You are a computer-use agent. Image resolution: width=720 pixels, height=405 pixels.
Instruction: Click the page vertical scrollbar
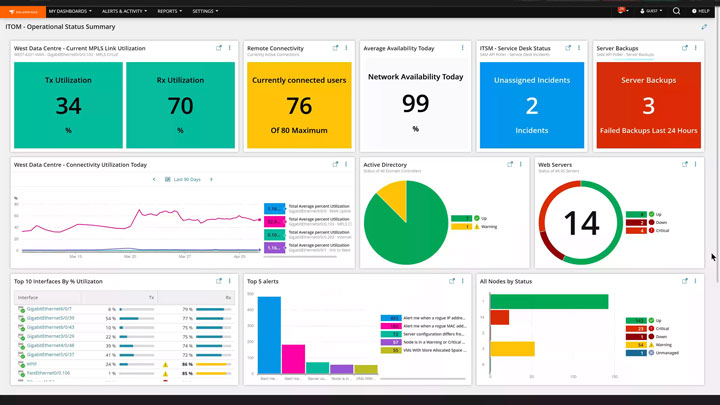717,152
